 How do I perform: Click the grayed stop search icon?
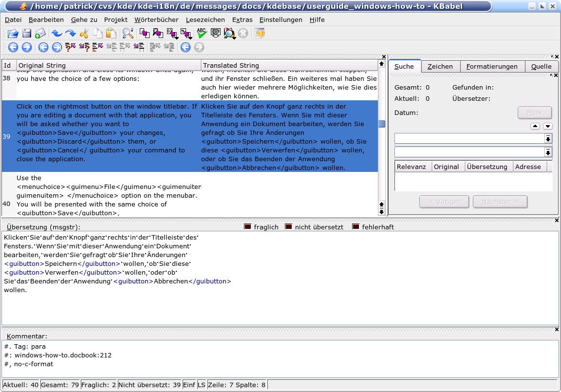[x=243, y=34]
